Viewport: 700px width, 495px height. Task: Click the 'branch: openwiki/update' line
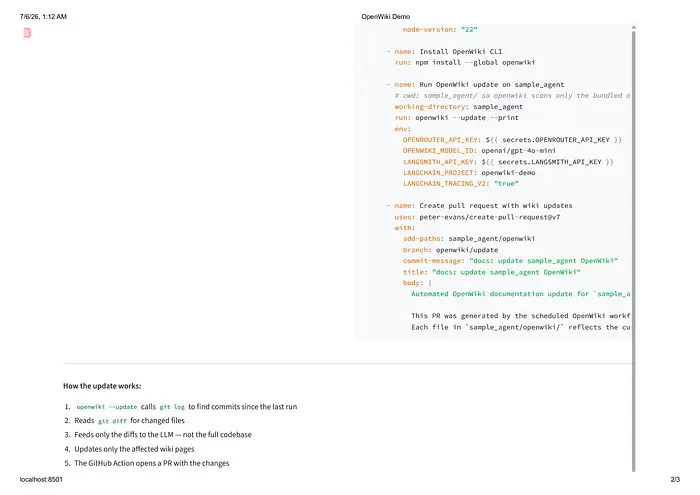[x=450, y=250]
